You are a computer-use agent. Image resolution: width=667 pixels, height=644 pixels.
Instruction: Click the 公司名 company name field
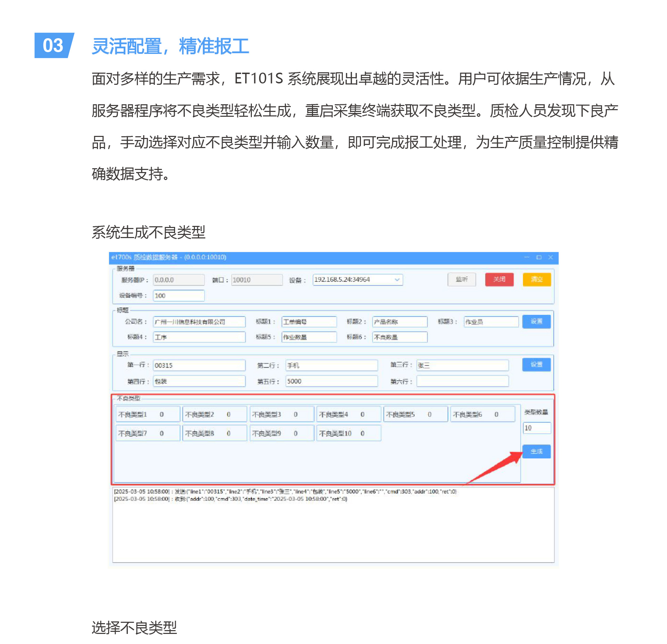199,322
